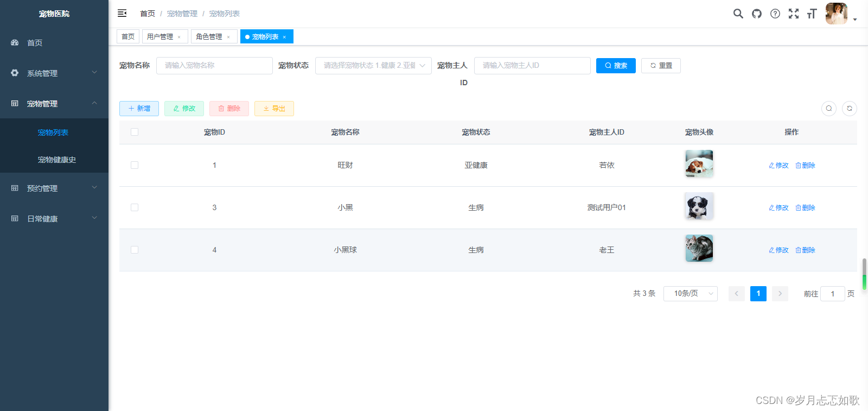The image size is (868, 411).
Task: Open the 小黑 pet avatar thumbnail
Action: click(699, 206)
